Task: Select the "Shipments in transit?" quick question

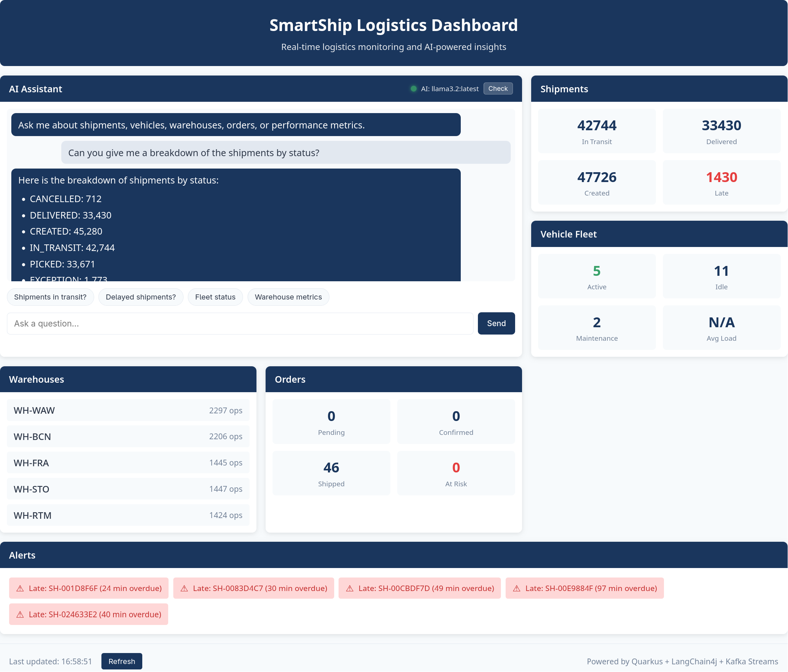Action: [x=50, y=297]
